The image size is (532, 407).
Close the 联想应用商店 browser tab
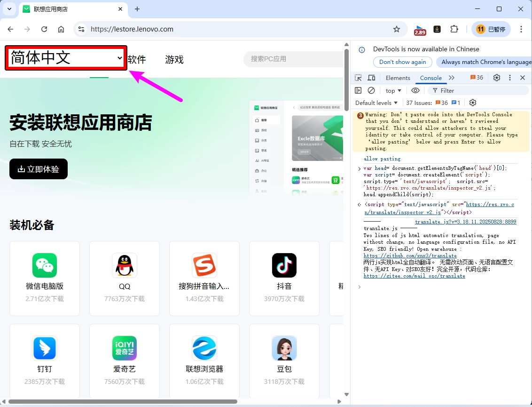[x=120, y=9]
